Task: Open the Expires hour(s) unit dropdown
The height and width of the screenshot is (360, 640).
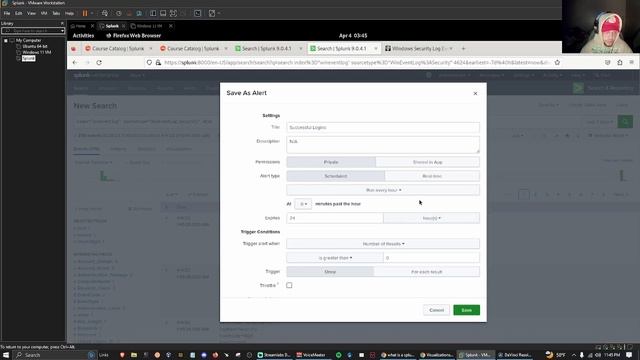Action: 431,218
